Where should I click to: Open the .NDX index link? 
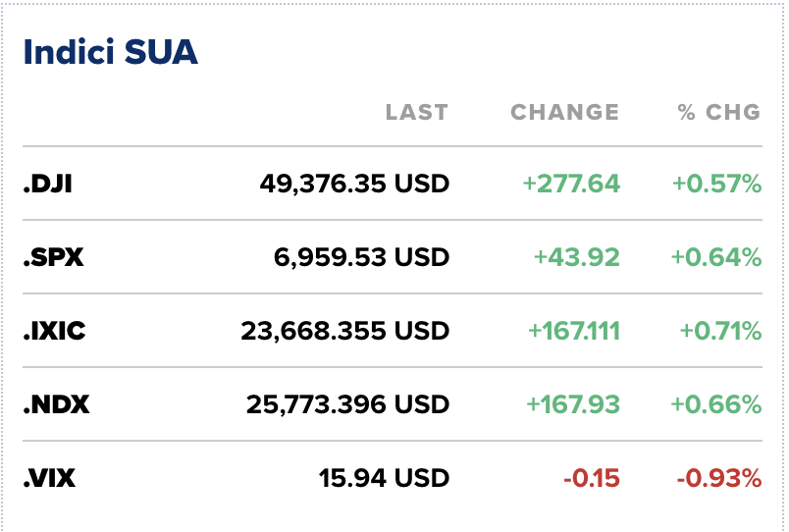pyautogui.click(x=56, y=404)
